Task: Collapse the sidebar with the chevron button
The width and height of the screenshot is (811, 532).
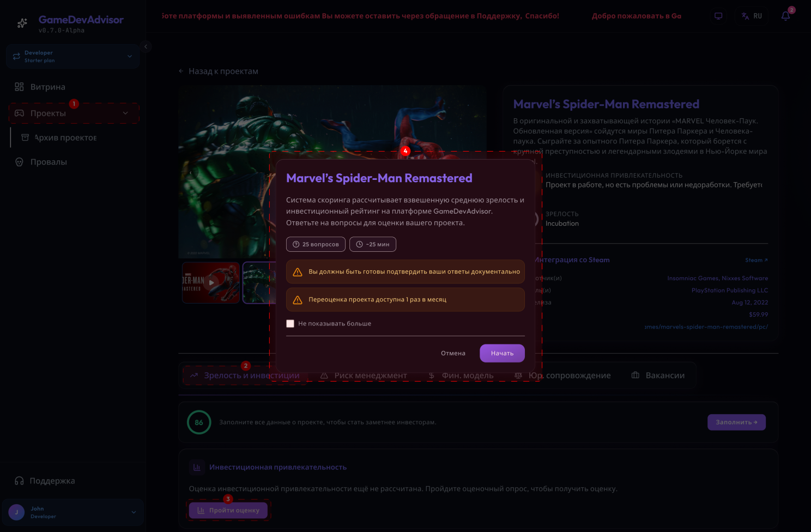Action: [146, 47]
